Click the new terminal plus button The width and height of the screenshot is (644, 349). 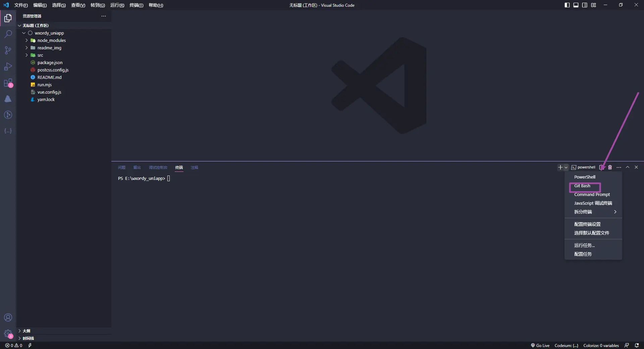pos(560,167)
